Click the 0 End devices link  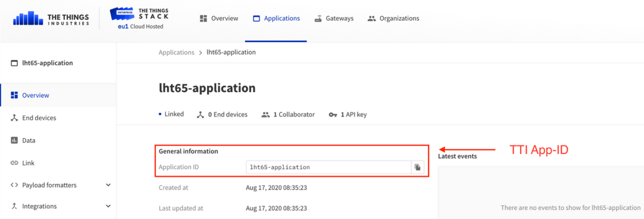222,114
